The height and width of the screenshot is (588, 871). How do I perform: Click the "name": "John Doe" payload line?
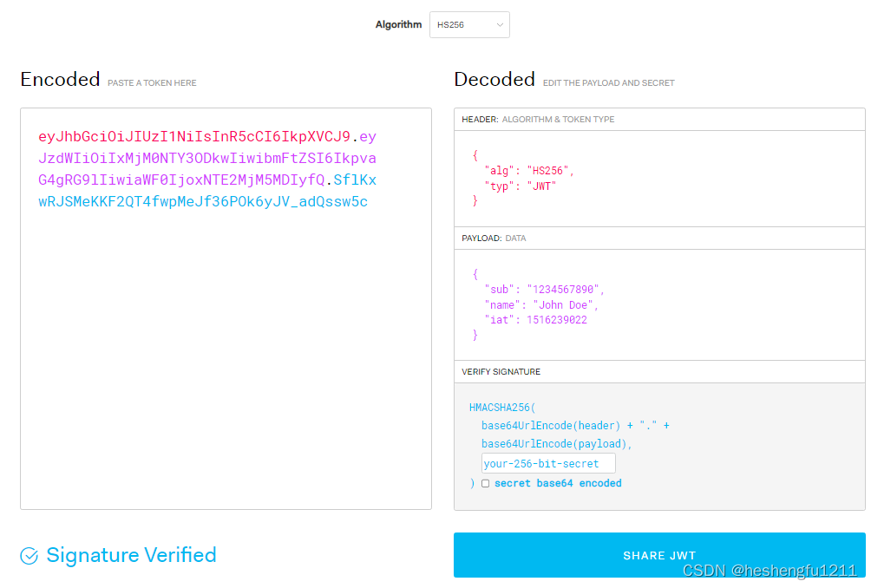541,304
